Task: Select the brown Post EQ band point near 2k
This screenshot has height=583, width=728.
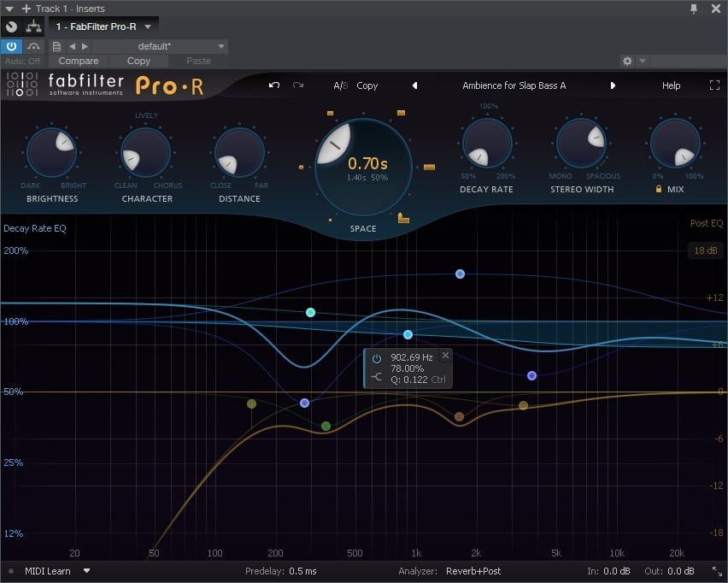Action: 459,416
